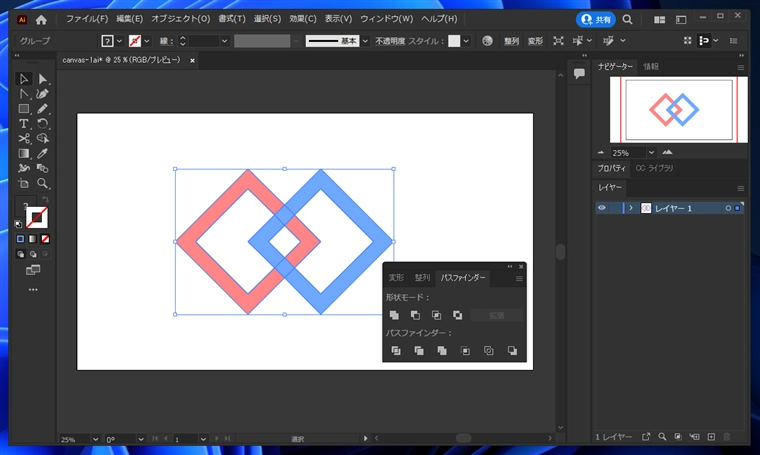760x455 pixels.
Task: Select the Eyedropper tool
Action: (x=42, y=154)
